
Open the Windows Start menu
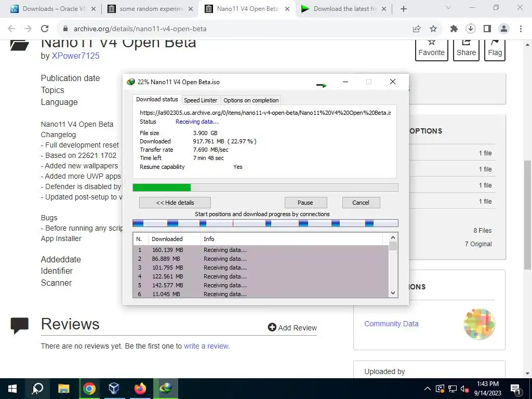click(x=12, y=389)
